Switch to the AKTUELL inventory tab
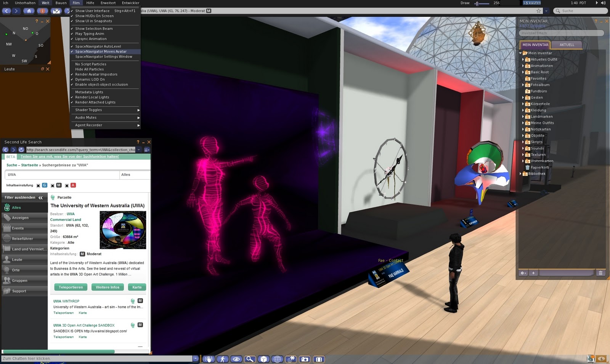Screen dimensions: 610x364 pyautogui.click(x=567, y=45)
